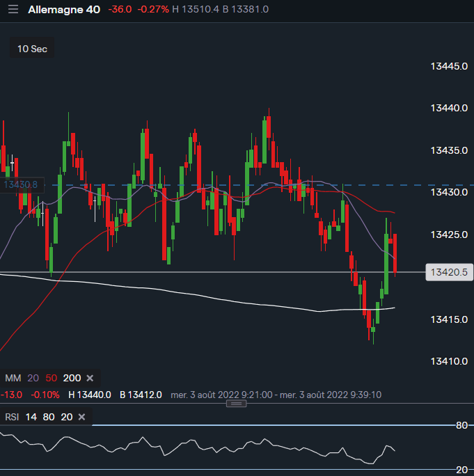The height and width of the screenshot is (476, 474).
Task: Open the hamburger menu
Action: coord(13,10)
